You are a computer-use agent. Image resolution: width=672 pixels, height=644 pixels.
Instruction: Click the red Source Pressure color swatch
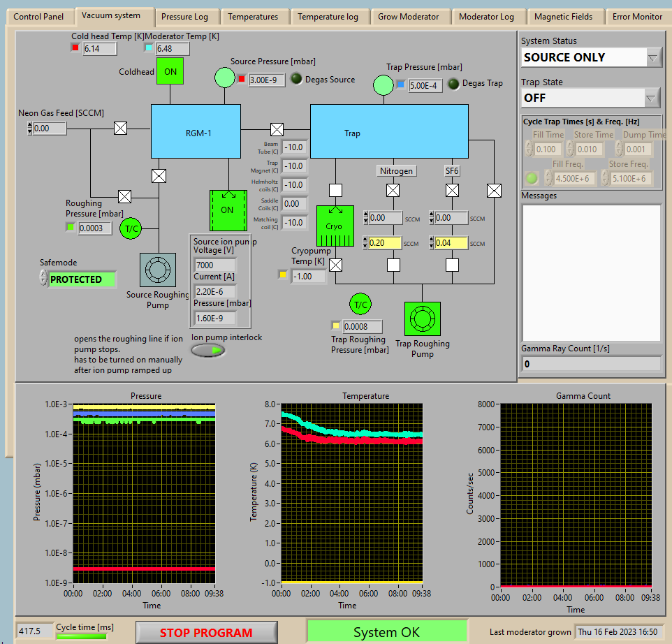point(241,80)
